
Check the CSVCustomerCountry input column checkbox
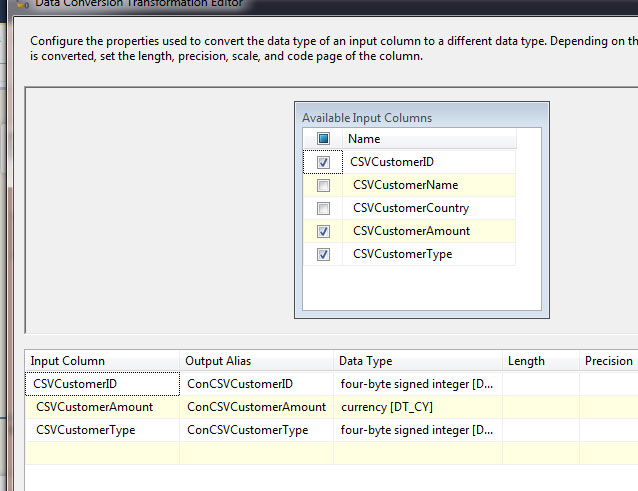point(323,208)
